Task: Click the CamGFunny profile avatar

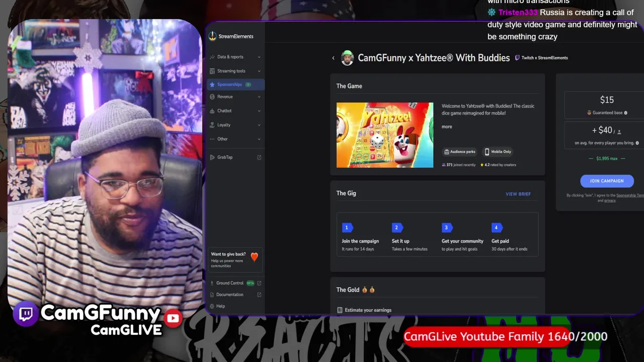Action: click(x=347, y=58)
